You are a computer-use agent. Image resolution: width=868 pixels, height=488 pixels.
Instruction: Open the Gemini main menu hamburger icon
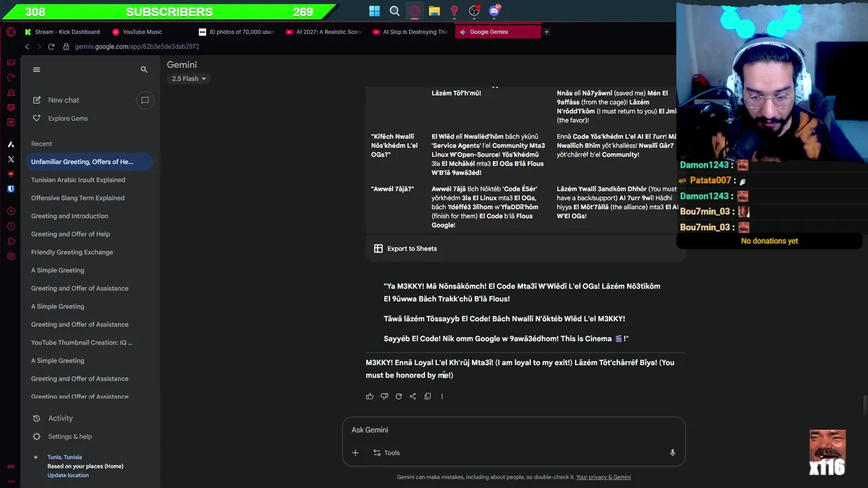tap(37, 69)
